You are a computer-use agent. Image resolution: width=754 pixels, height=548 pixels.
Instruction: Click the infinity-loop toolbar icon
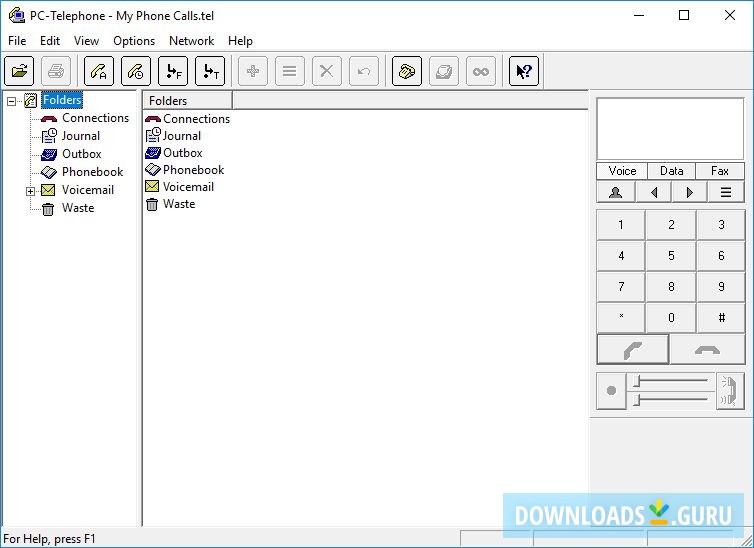click(x=481, y=71)
